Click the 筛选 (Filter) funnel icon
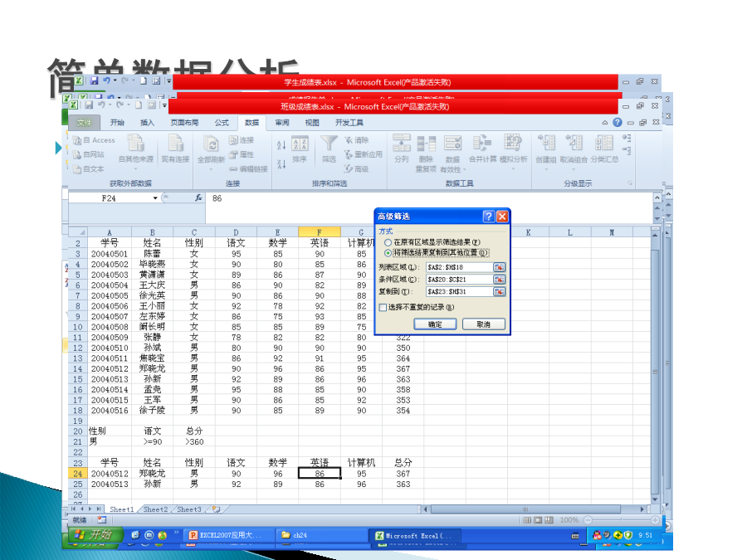 point(329,145)
